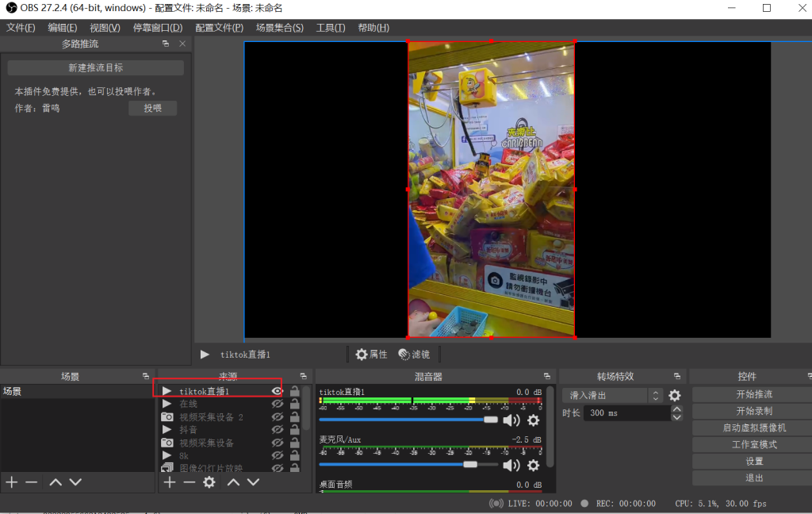Open the 滑入滑出 transition dropdown
812x514 pixels.
[613, 395]
